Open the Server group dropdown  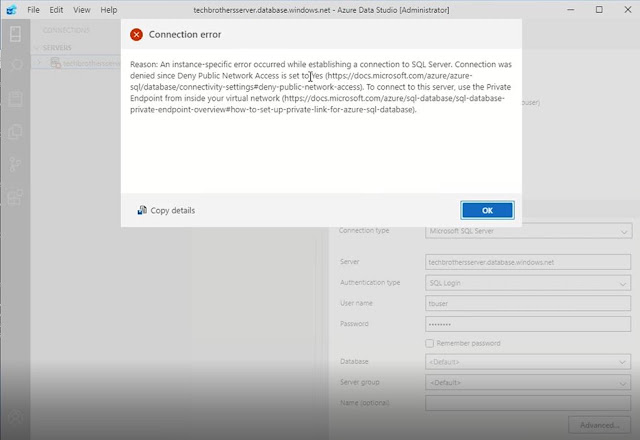click(x=528, y=383)
